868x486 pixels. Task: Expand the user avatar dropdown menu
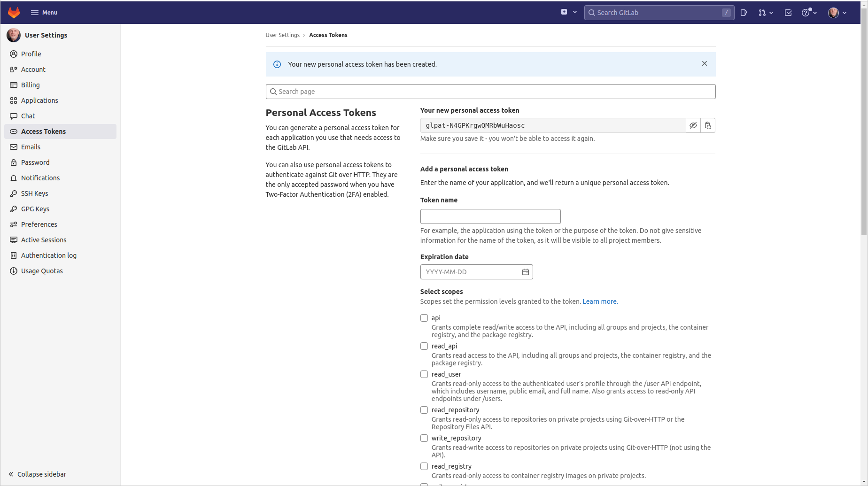pos(837,13)
